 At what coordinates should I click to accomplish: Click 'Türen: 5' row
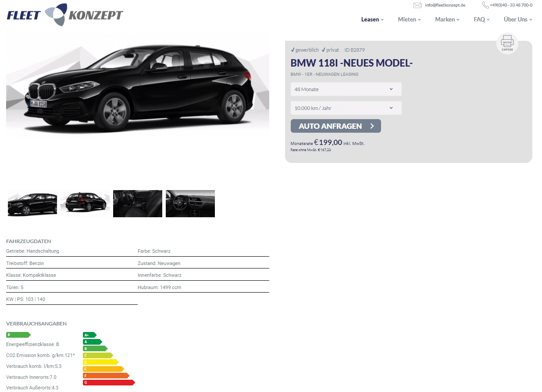point(72,287)
